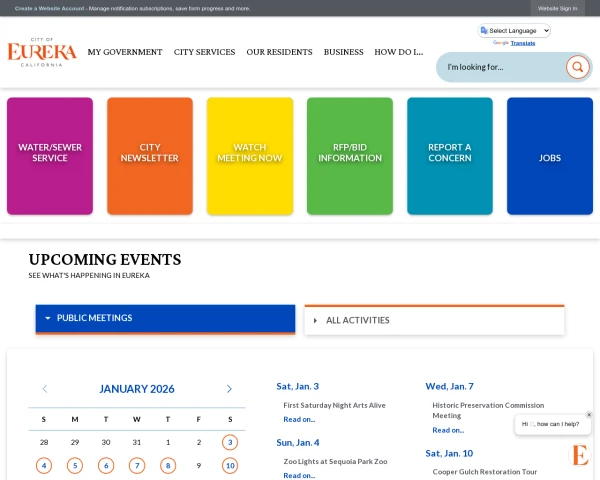Select January 3 on the calendar
The width and height of the screenshot is (600, 480).
(230, 442)
